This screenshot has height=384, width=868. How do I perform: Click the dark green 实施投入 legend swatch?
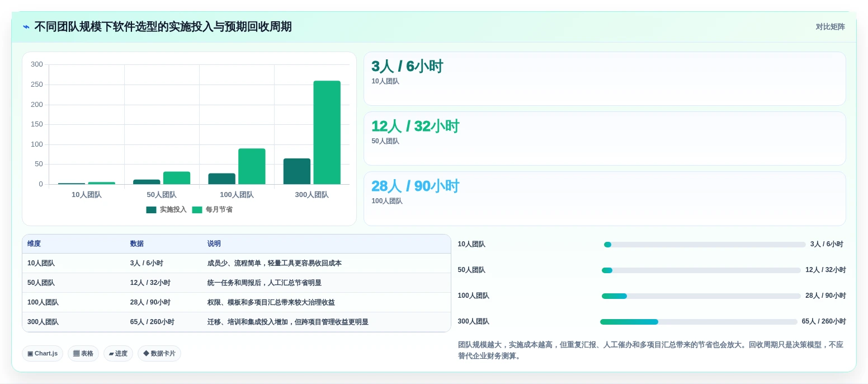click(152, 210)
